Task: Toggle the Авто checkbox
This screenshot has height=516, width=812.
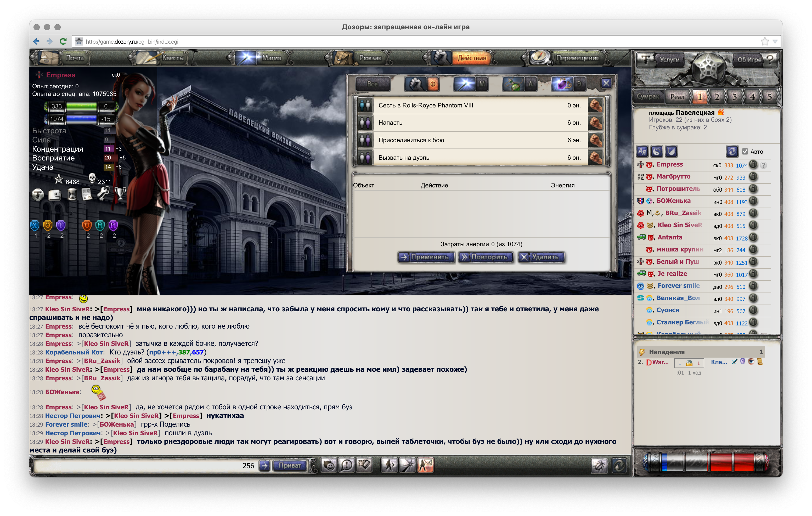Action: pyautogui.click(x=745, y=152)
